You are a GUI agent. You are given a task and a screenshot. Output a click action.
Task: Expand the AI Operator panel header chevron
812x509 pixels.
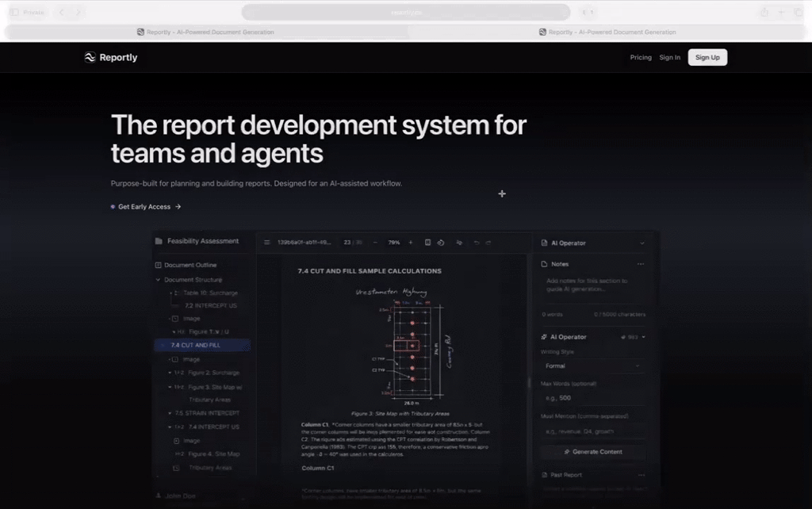pyautogui.click(x=642, y=243)
